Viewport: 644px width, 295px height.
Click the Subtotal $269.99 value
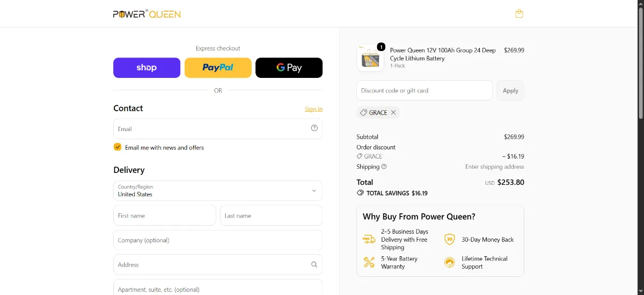(x=514, y=136)
